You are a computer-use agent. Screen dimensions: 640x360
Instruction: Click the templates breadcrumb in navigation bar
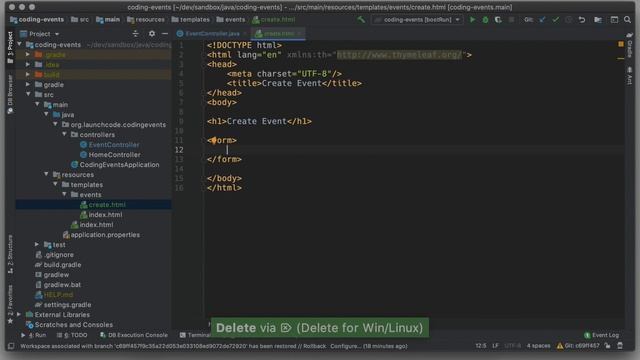pos(190,20)
